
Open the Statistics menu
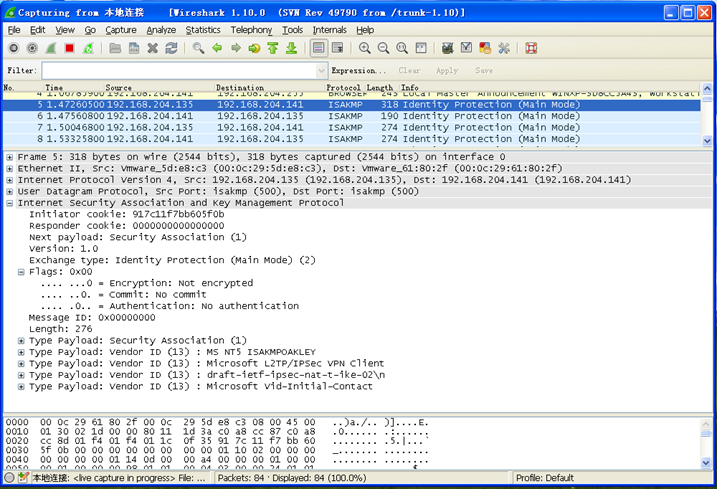coord(203,30)
